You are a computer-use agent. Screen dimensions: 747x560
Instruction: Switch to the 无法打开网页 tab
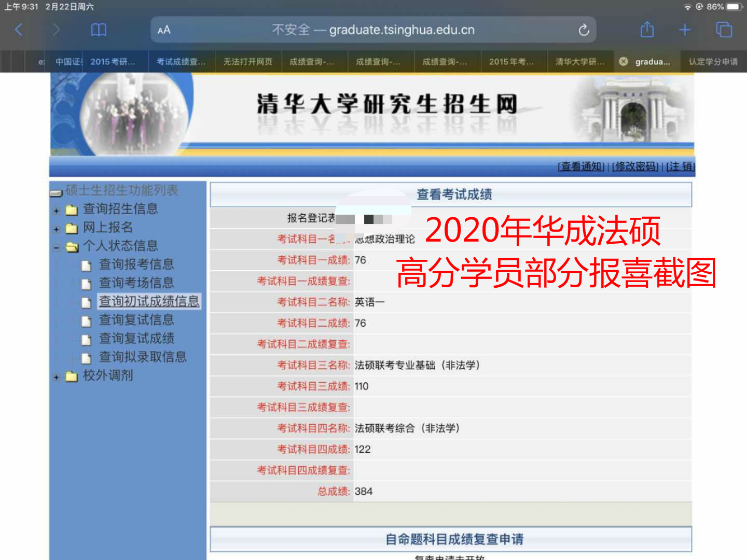pyautogui.click(x=248, y=62)
